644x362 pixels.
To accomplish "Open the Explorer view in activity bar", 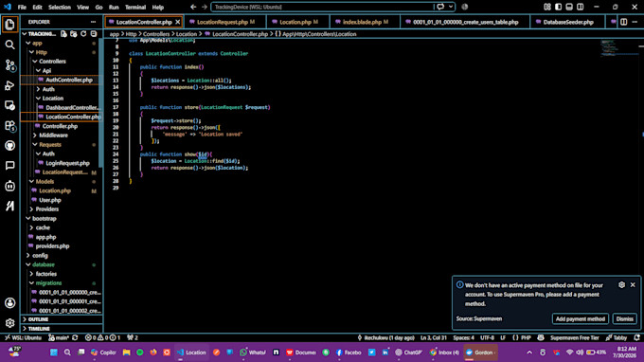I will tap(9, 25).
